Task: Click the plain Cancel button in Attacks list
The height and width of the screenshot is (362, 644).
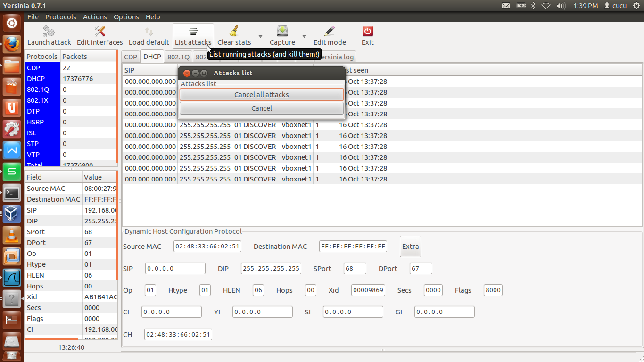Action: pos(262,108)
